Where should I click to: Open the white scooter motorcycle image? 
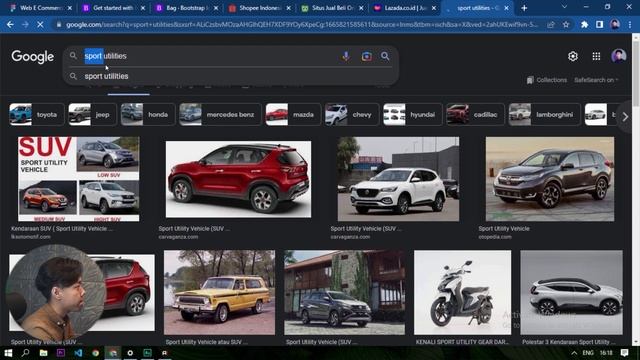(x=462, y=292)
